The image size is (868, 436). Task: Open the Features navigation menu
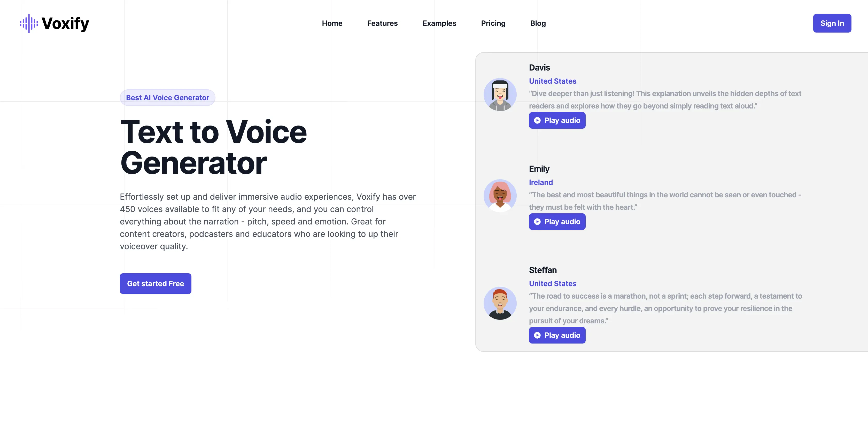point(383,23)
